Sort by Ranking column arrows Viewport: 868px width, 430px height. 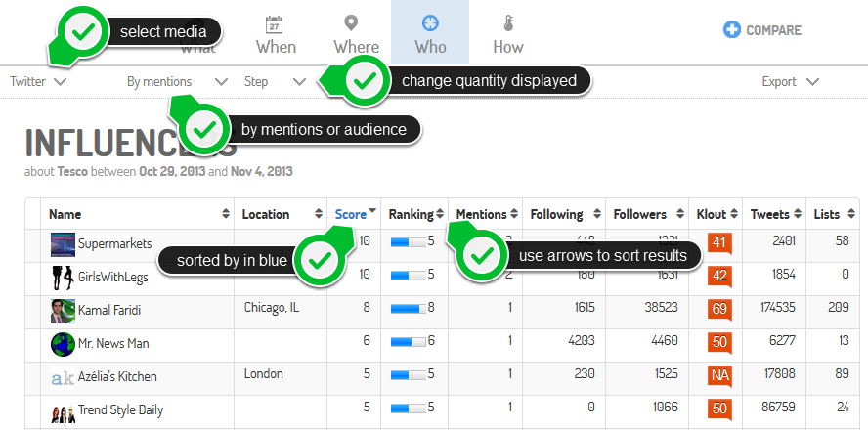(440, 214)
